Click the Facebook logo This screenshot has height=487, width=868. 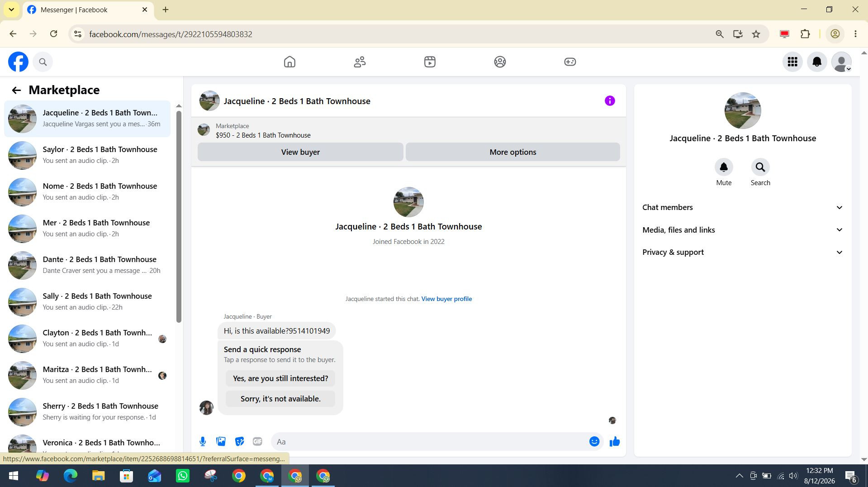tap(18, 62)
